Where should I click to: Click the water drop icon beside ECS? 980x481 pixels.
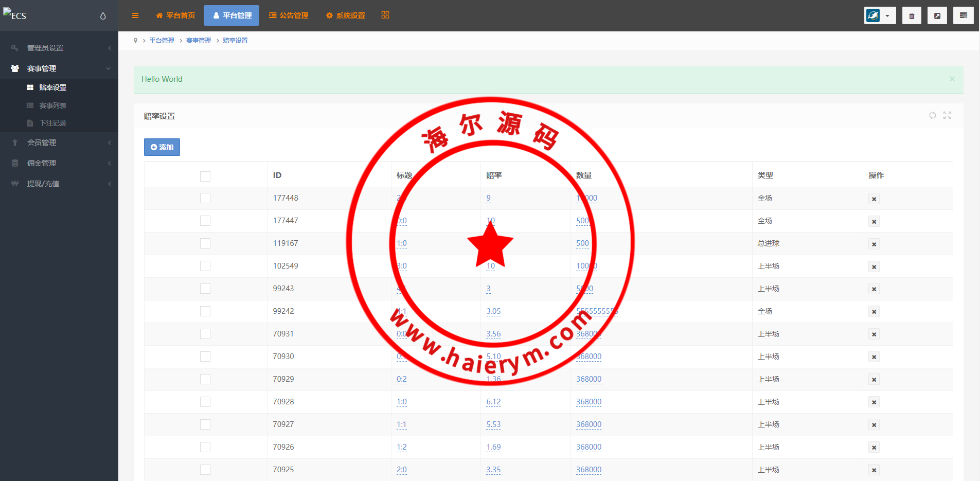103,16
